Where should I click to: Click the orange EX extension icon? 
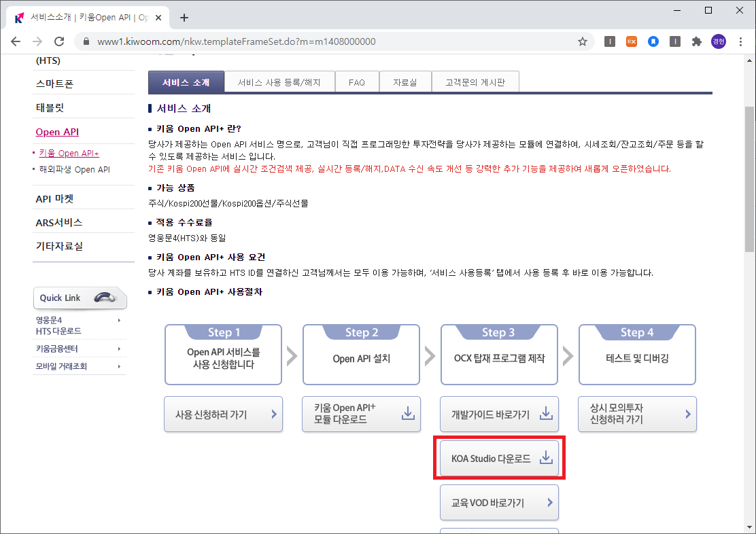(632, 41)
